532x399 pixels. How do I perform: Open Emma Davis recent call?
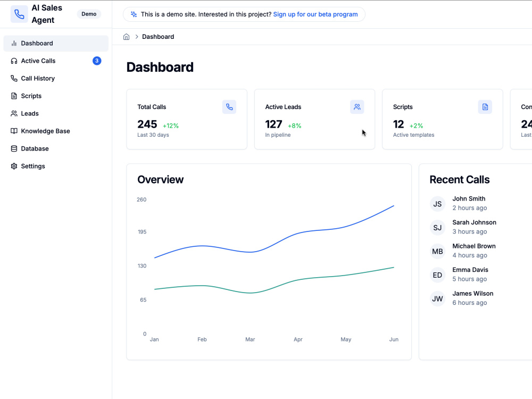tap(481, 275)
